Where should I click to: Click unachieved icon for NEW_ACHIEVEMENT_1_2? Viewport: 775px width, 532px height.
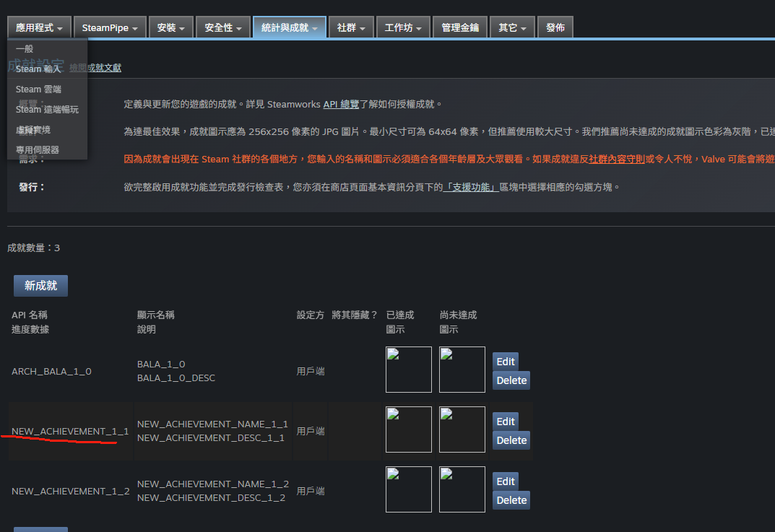tap(462, 489)
